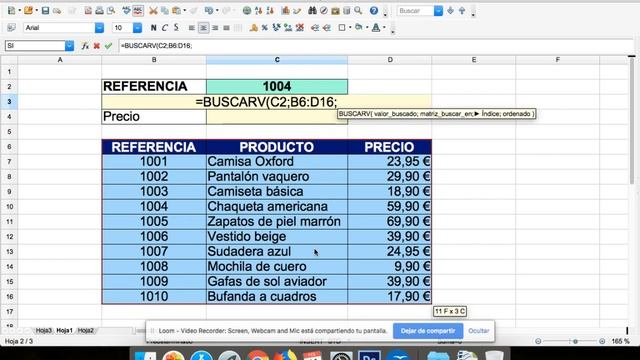This screenshot has height=360, width=640.
Task: Print the document with the printer icon
Action: coord(99,11)
